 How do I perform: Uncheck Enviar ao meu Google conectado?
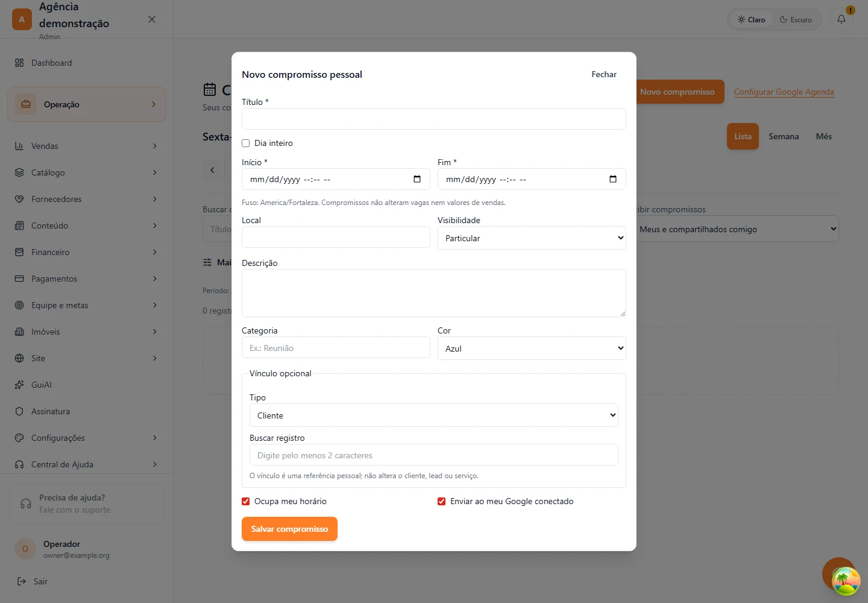click(442, 502)
